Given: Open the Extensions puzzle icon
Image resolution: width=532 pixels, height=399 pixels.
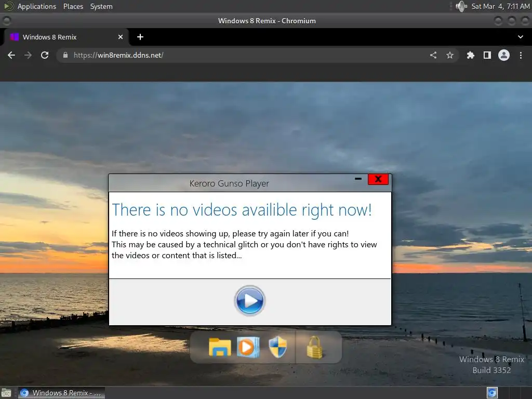Looking at the screenshot, I should pyautogui.click(x=470, y=55).
